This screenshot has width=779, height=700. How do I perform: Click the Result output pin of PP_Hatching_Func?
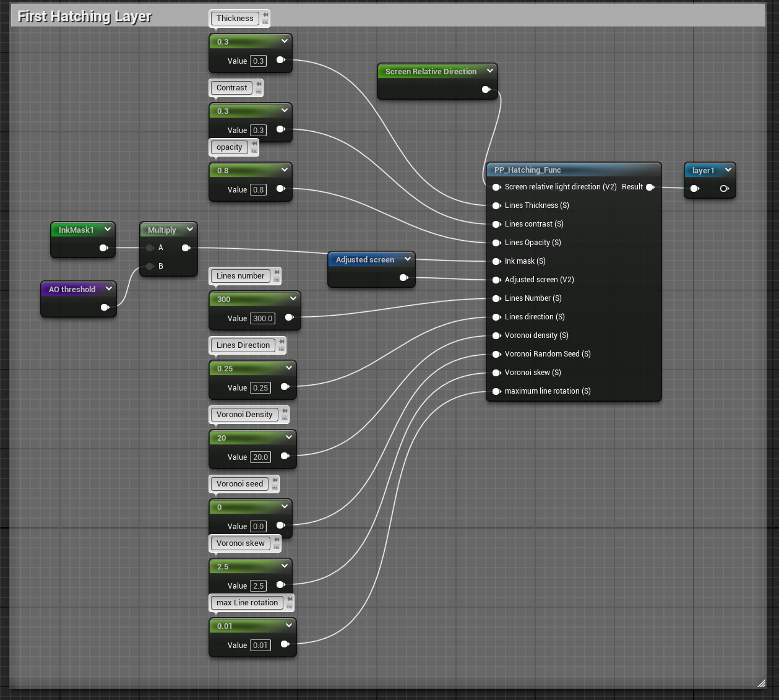pos(650,187)
